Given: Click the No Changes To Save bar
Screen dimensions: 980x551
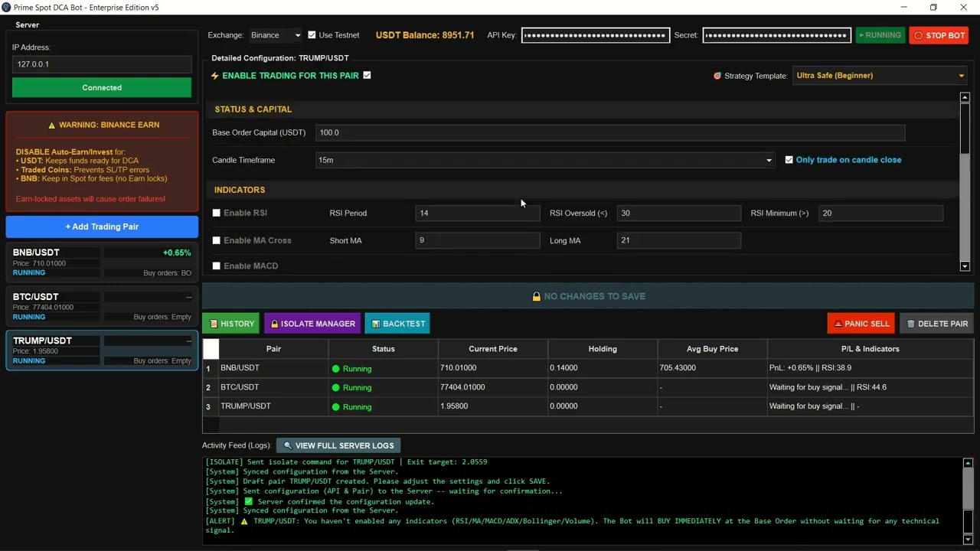Looking at the screenshot, I should [x=588, y=296].
